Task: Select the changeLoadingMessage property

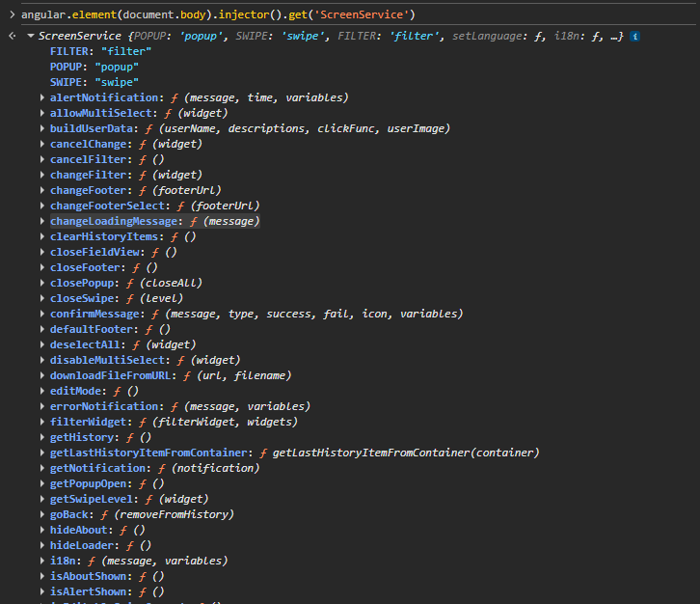Action: point(116,221)
